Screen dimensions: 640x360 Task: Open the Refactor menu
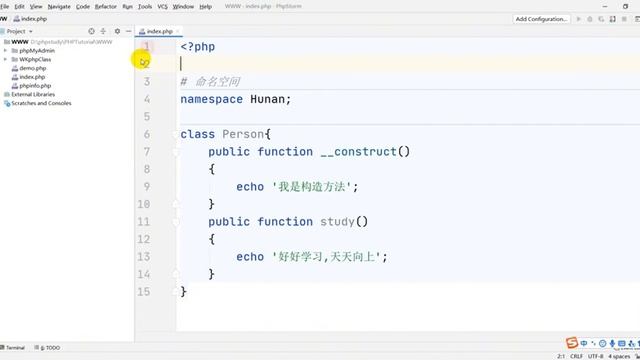[106, 7]
